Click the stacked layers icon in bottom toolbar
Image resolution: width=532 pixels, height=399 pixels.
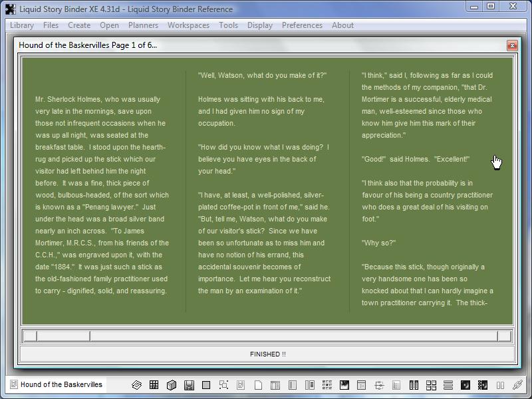(x=136, y=385)
